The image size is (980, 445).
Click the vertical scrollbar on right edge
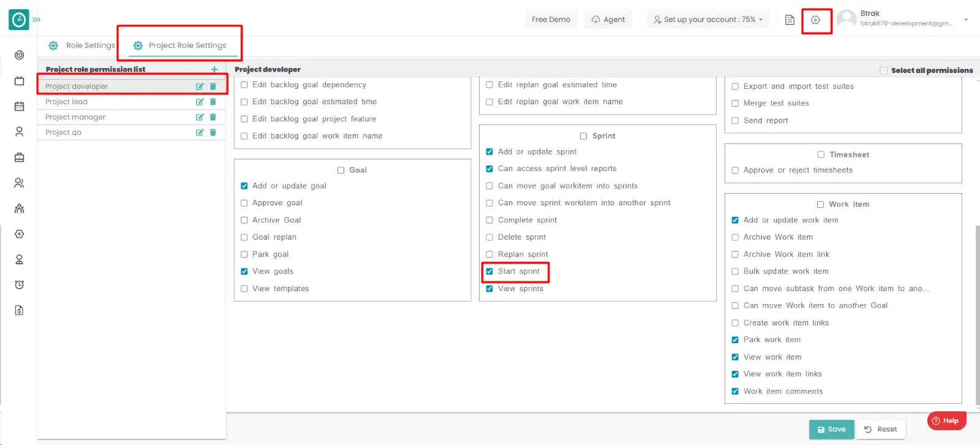click(977, 306)
